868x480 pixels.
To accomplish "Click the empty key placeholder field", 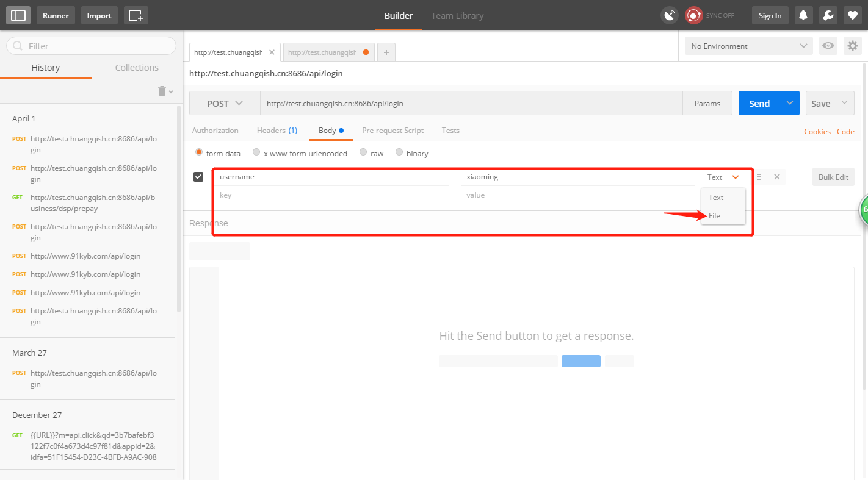I will pos(331,195).
